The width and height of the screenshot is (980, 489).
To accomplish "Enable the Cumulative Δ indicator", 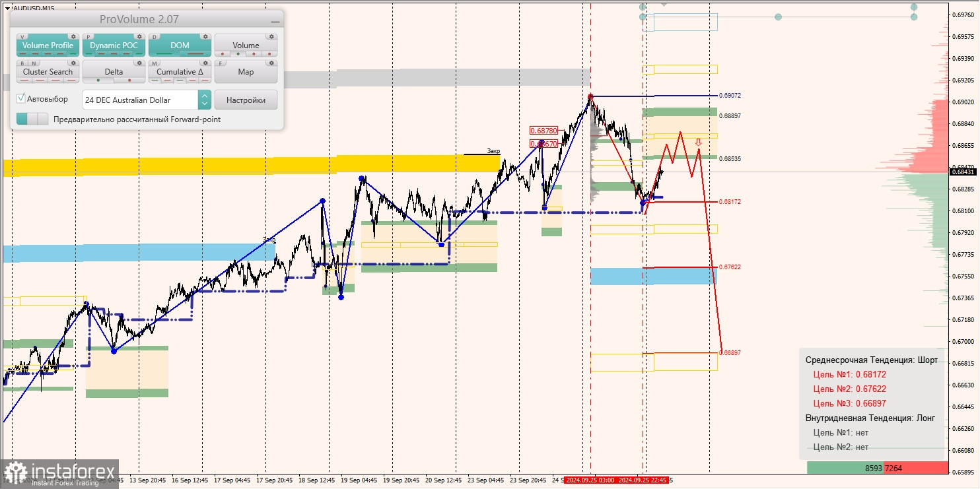I will pyautogui.click(x=180, y=72).
